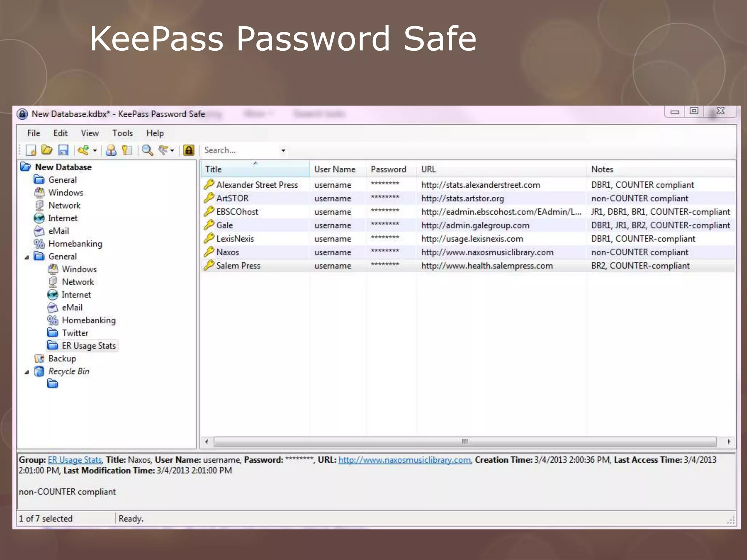This screenshot has height=560, width=747.
Task: Click the Show Entries toolbar icon
Action: click(x=163, y=150)
